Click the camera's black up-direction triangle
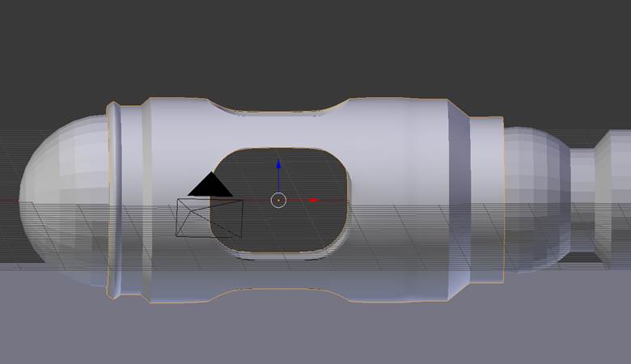Screen dimensions: 631x364 pos(210,184)
